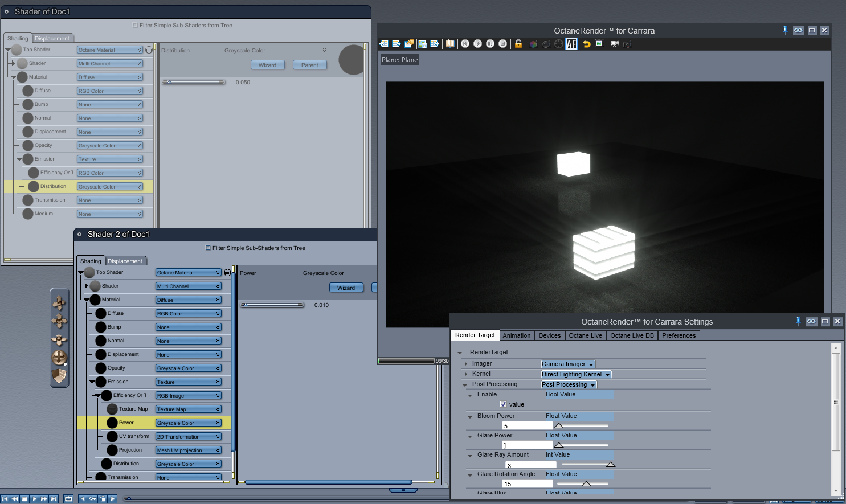Click the yellow undo arrow icon
Screen dimensions: 846x504
[587, 44]
